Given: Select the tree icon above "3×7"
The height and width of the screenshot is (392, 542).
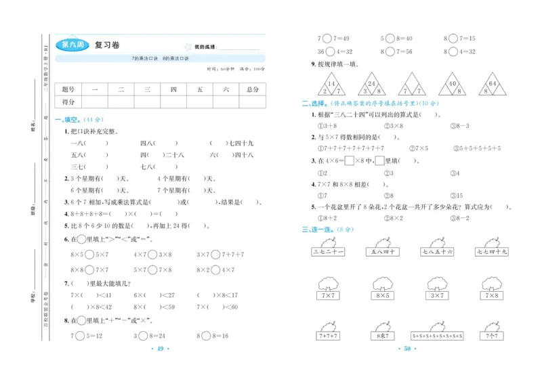Looking at the screenshot, I should (438, 283).
